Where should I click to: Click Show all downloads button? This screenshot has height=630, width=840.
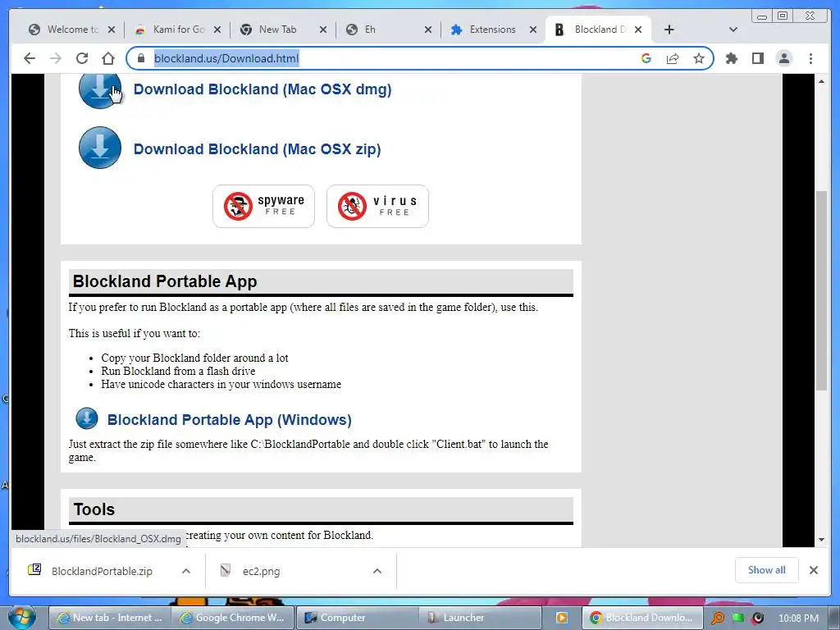(767, 570)
